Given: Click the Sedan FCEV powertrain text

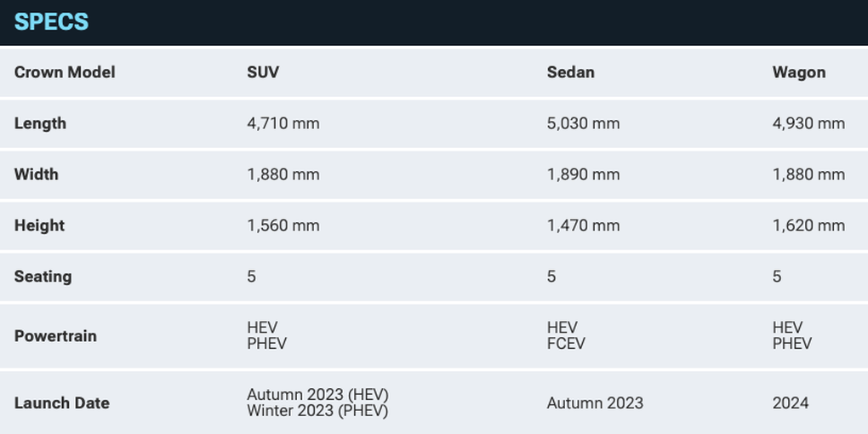Looking at the screenshot, I should tap(566, 344).
